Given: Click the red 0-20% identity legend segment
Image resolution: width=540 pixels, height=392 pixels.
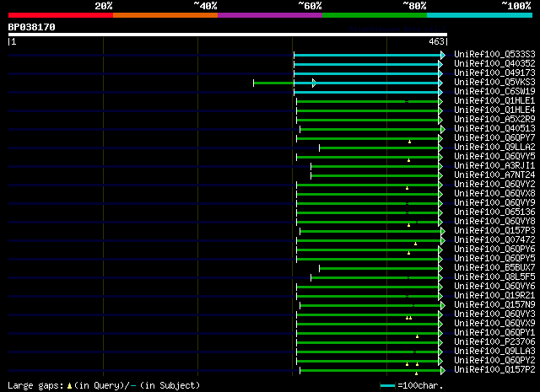Looking at the screenshot, I should 61,15.
